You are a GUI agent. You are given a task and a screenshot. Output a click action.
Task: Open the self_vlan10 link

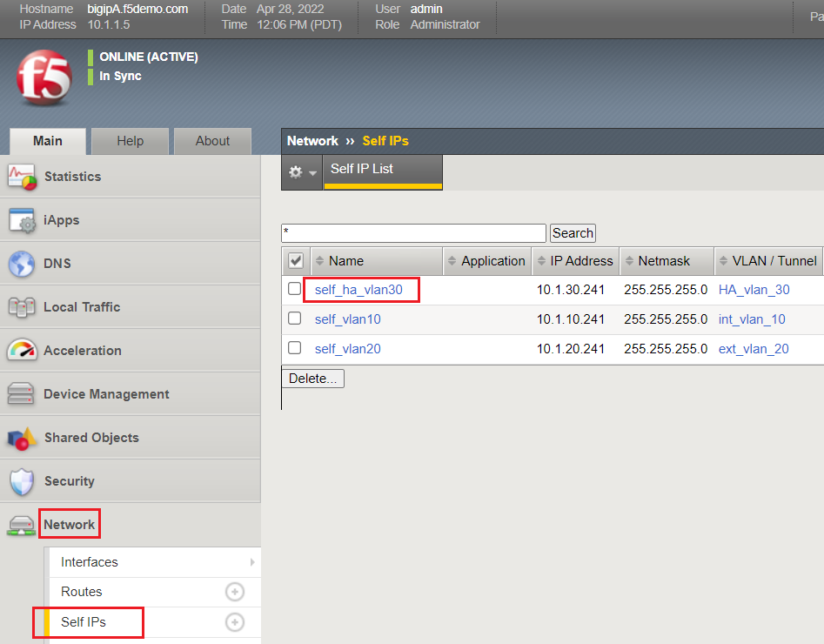(348, 319)
